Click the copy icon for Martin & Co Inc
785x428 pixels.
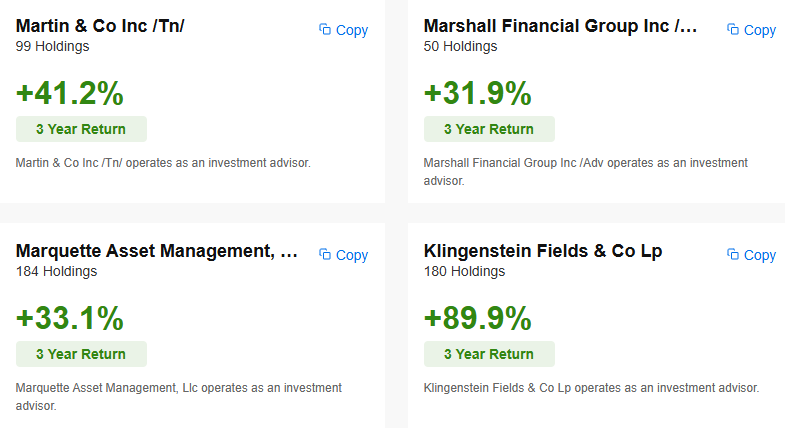click(325, 30)
